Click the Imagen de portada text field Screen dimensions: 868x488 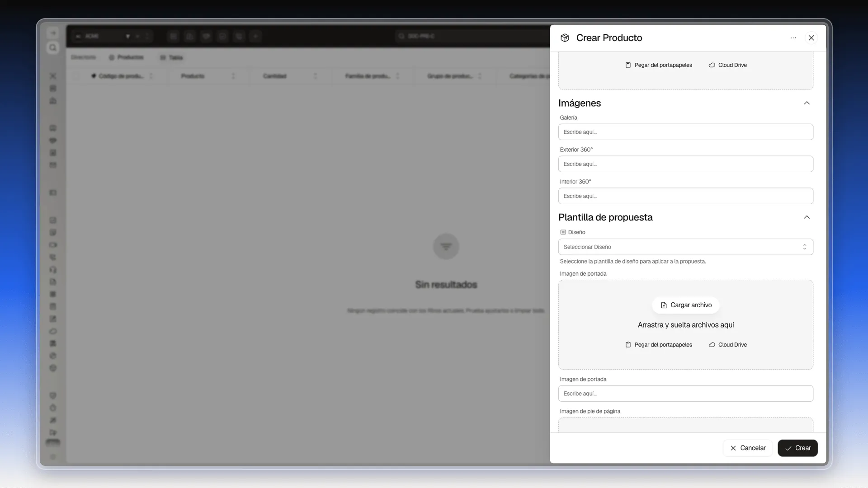coord(685,394)
